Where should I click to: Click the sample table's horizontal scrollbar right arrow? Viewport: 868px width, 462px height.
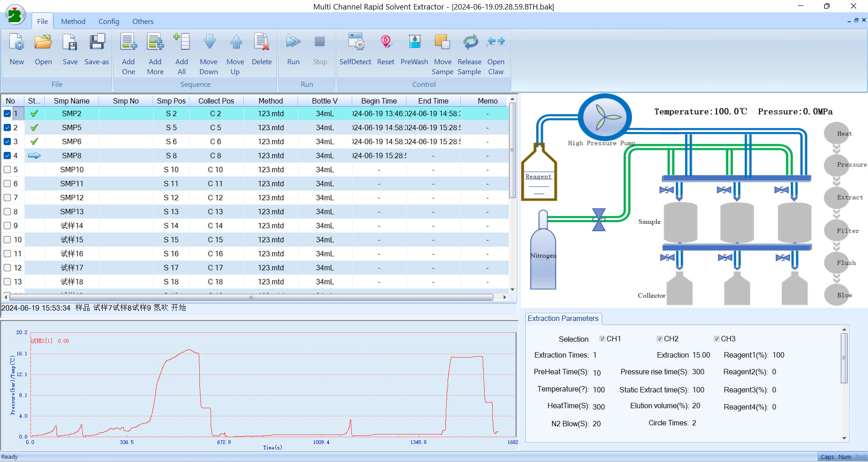tap(505, 297)
